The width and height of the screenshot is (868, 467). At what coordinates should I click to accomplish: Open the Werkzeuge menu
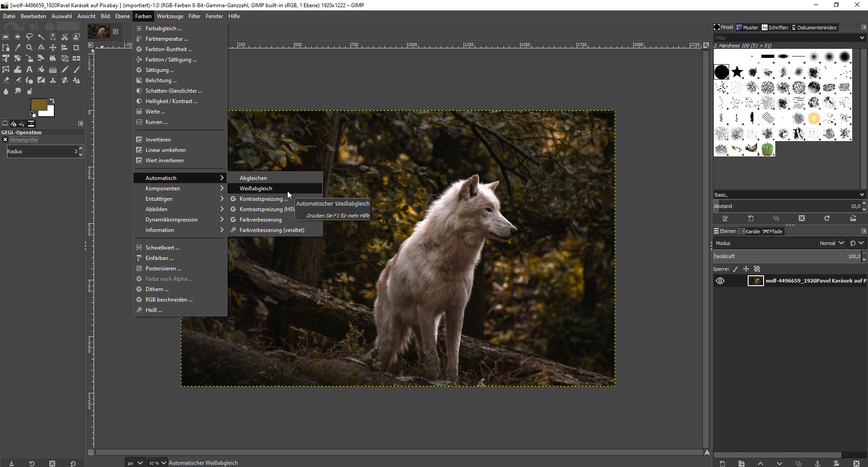coord(170,16)
